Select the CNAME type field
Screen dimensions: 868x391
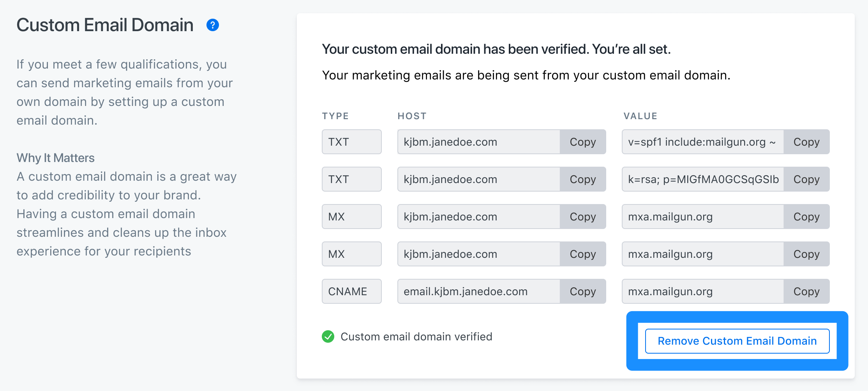(x=351, y=291)
